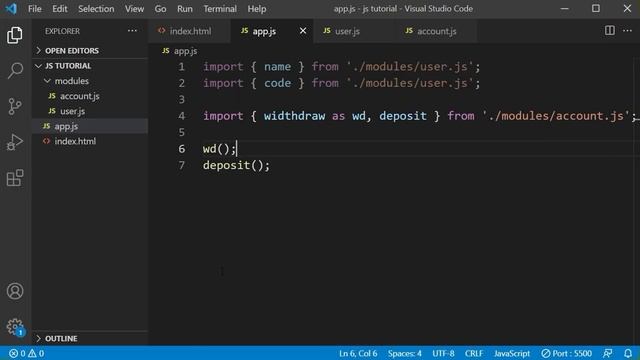Open the View menu
The image size is (640, 360).
134,9
